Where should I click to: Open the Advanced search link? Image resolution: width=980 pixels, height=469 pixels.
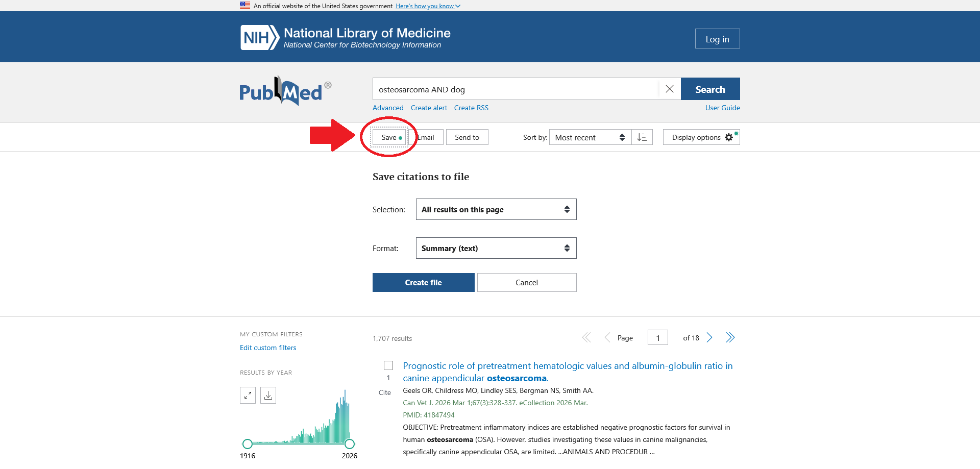tap(388, 108)
